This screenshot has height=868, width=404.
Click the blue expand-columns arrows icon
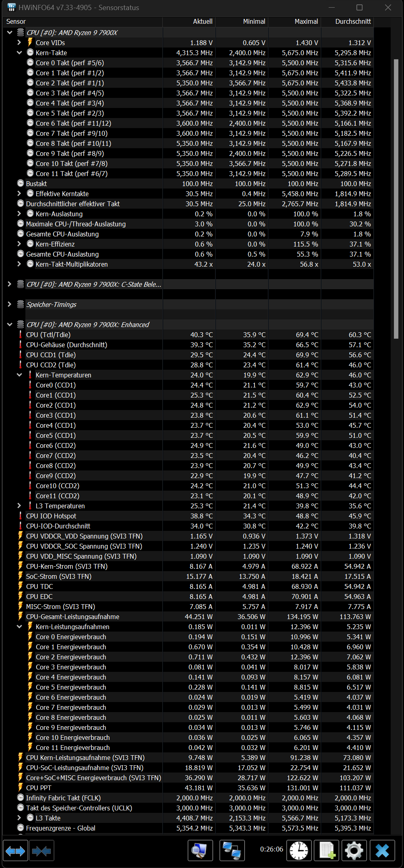click(15, 851)
